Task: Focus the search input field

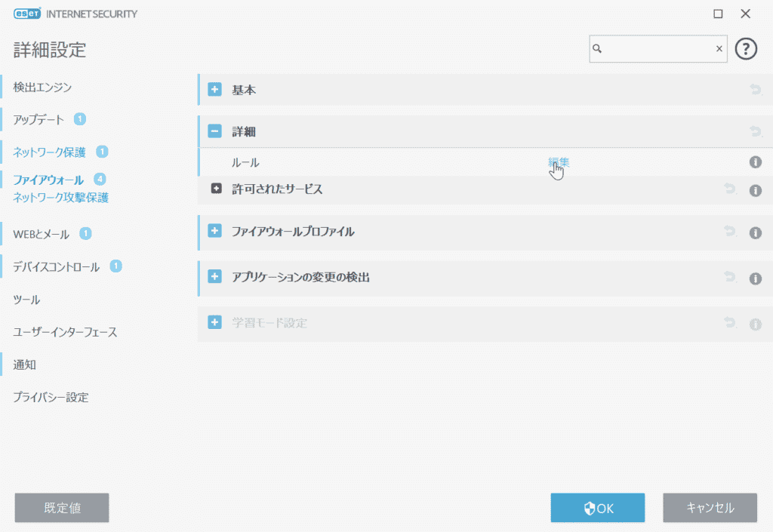Action: [x=658, y=49]
